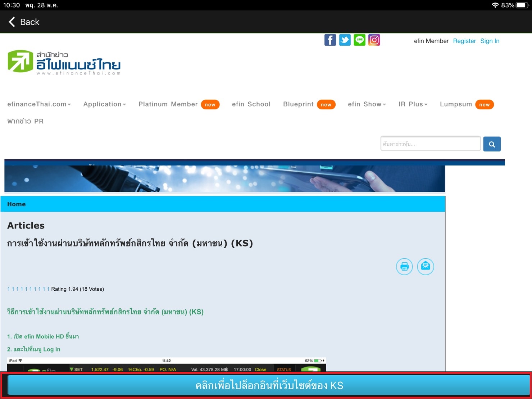Viewport: 532px width, 399px height.
Task: Click the Home breadcrumb tab
Action: pyautogui.click(x=17, y=204)
